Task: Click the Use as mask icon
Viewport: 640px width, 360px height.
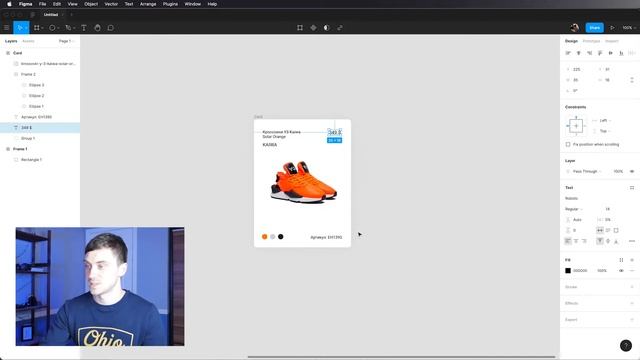Action: pyautogui.click(x=327, y=28)
